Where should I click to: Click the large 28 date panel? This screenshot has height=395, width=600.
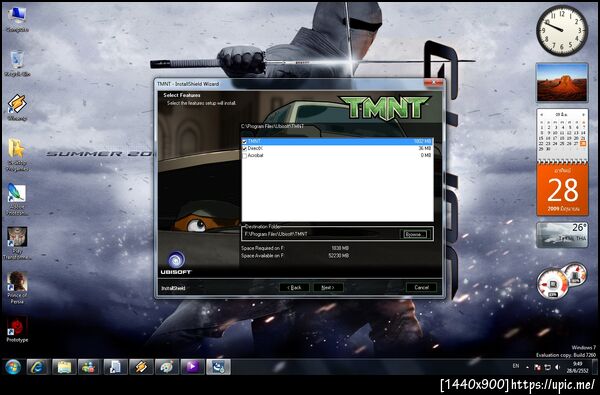click(x=562, y=189)
